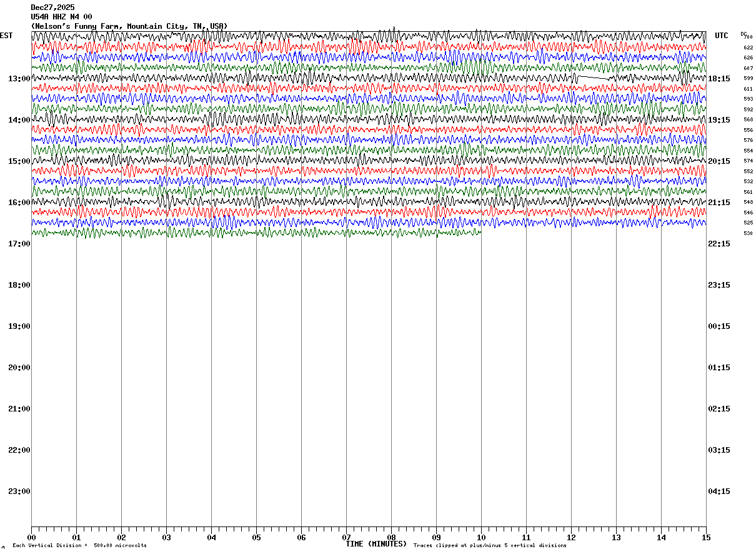Click the 21:00 EST row label
The height and width of the screenshot is (554, 756).
[x=19, y=408]
